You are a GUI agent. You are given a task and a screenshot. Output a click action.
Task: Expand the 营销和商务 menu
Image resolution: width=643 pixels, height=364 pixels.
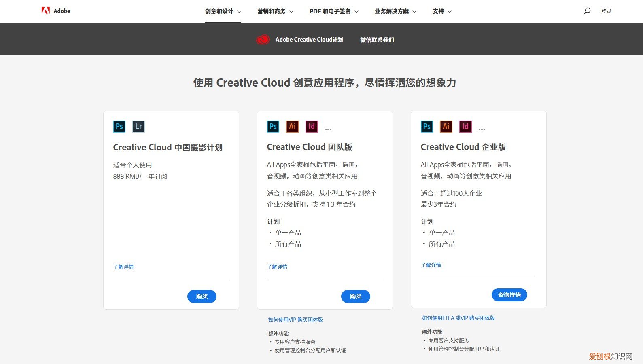pyautogui.click(x=275, y=11)
